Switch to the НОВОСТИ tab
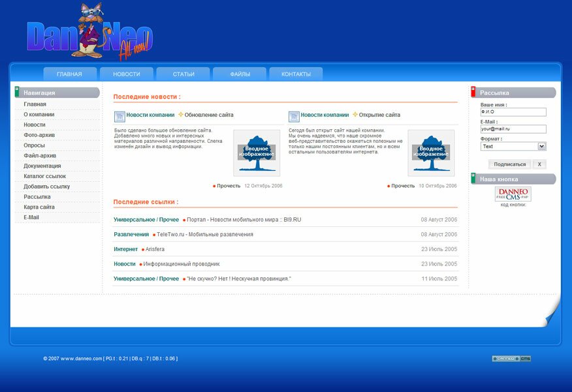The height and width of the screenshot is (392, 572). 127,74
